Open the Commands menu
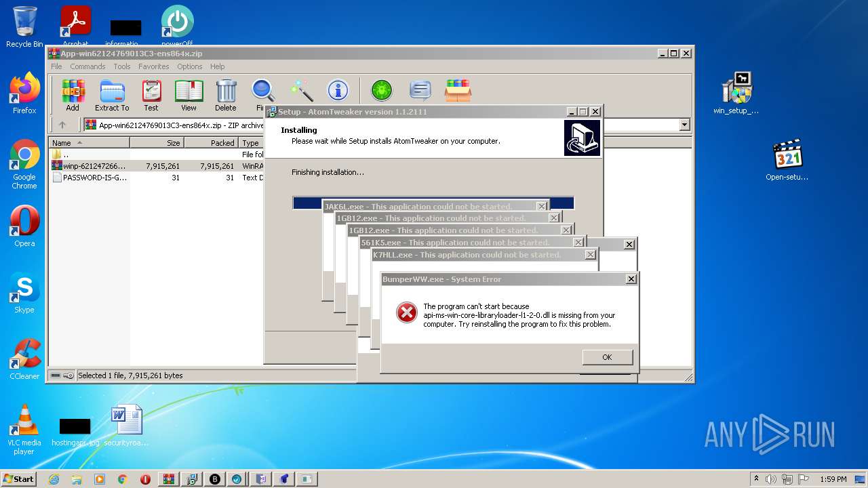The width and height of the screenshot is (868, 488). (x=87, y=66)
